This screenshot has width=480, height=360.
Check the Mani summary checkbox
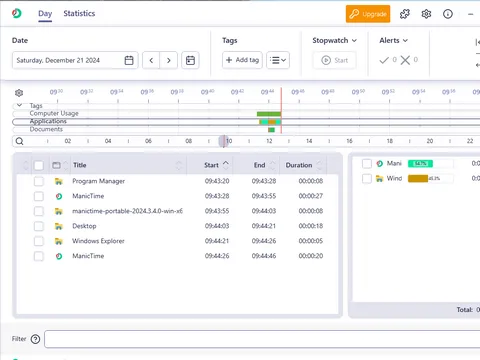click(367, 164)
